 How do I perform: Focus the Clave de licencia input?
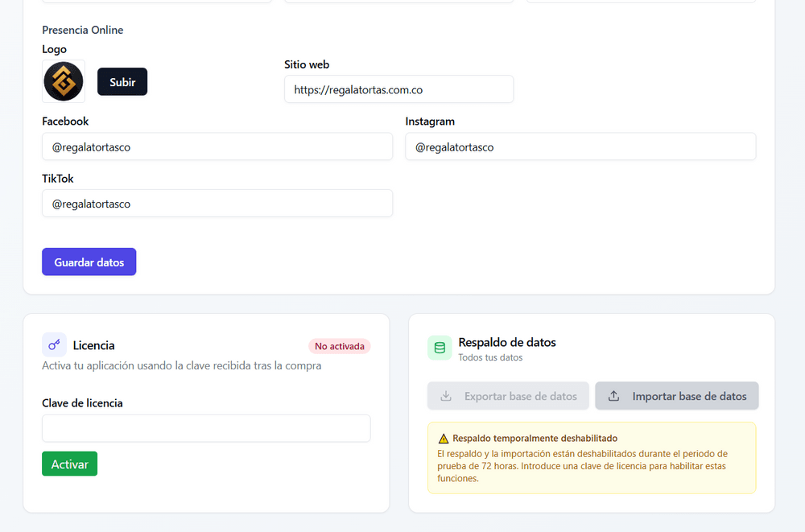tap(206, 428)
